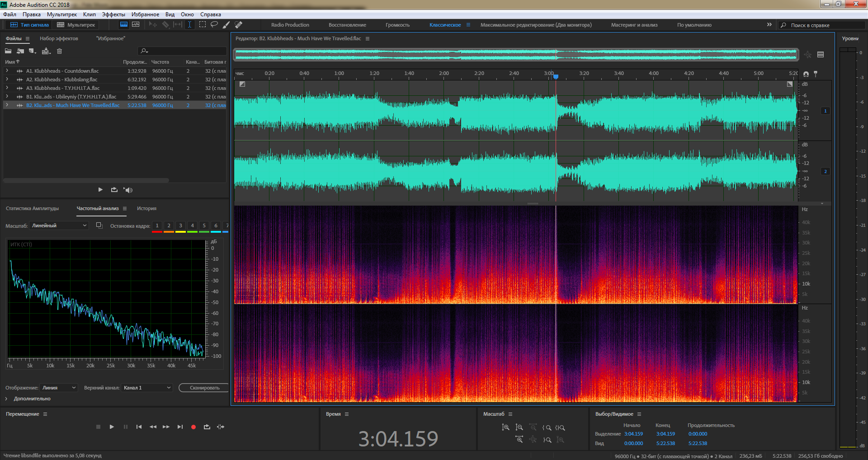This screenshot has width=868, height=460.
Task: Click Files panel preview play icon
Action: point(100,190)
